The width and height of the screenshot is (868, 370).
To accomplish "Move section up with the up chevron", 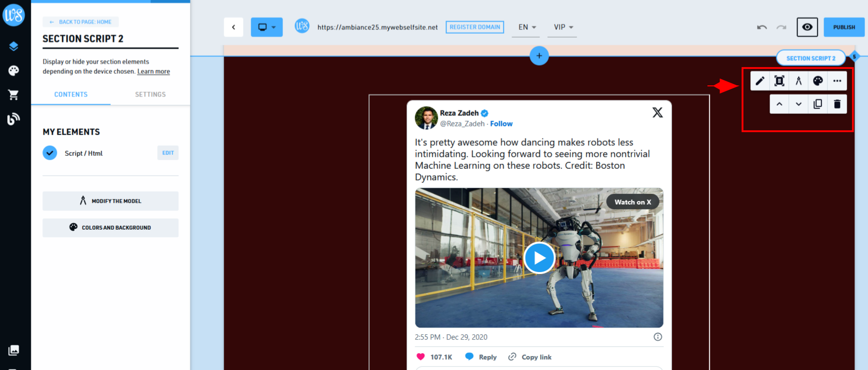I will pyautogui.click(x=779, y=104).
